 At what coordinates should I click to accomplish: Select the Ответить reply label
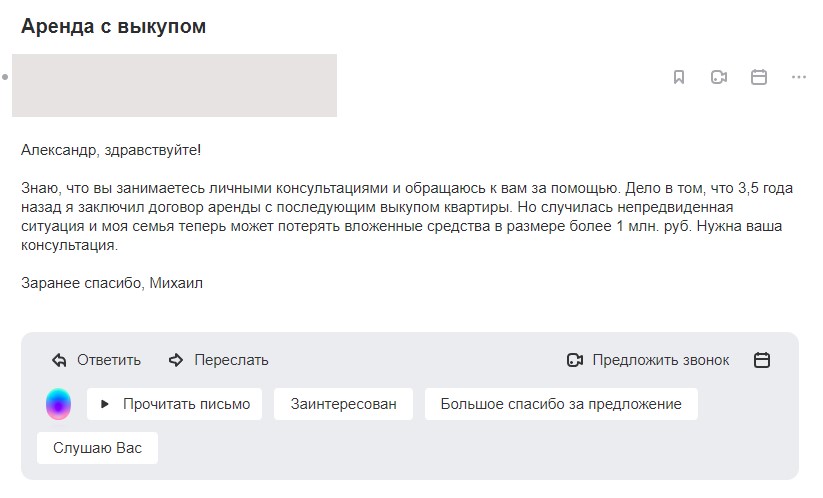[109, 360]
